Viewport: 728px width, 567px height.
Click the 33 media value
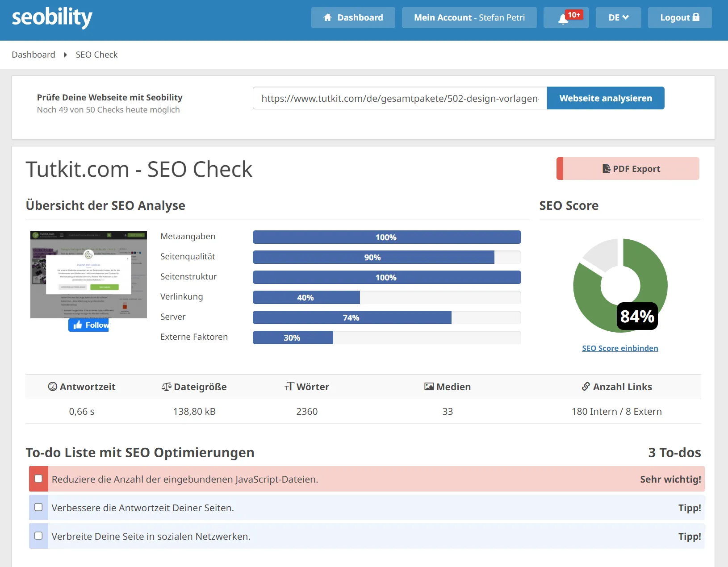[x=448, y=412]
